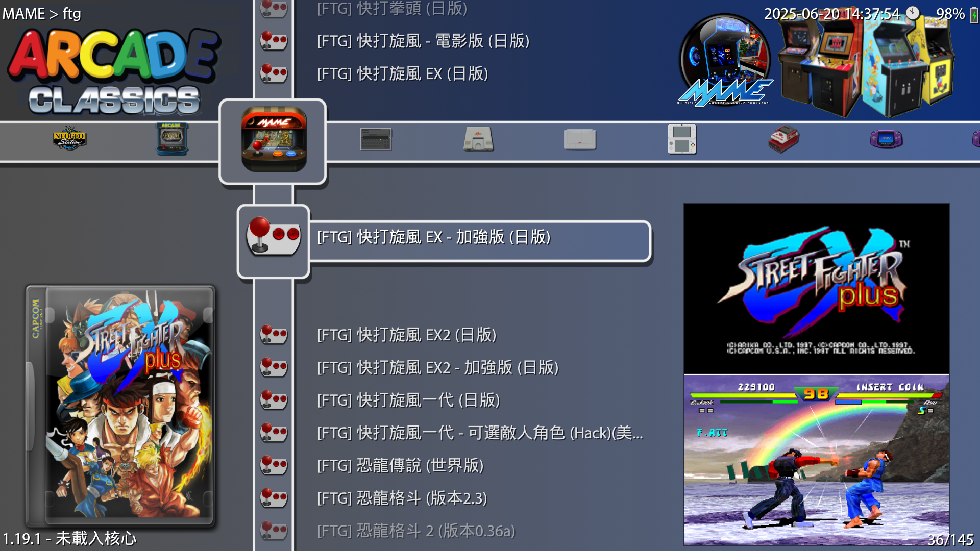Click joystick icon beside 快打旋風 - 電影版 (日版)
980x551 pixels.
pos(274,41)
